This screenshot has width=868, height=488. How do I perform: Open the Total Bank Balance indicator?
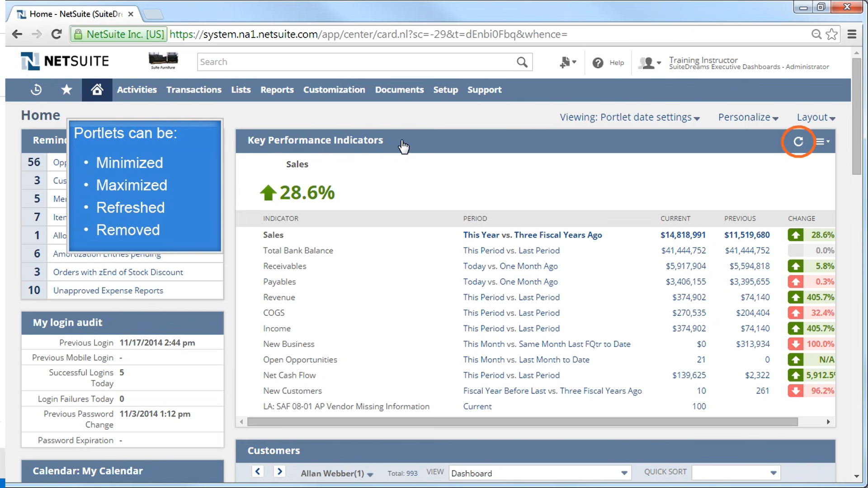(298, 251)
